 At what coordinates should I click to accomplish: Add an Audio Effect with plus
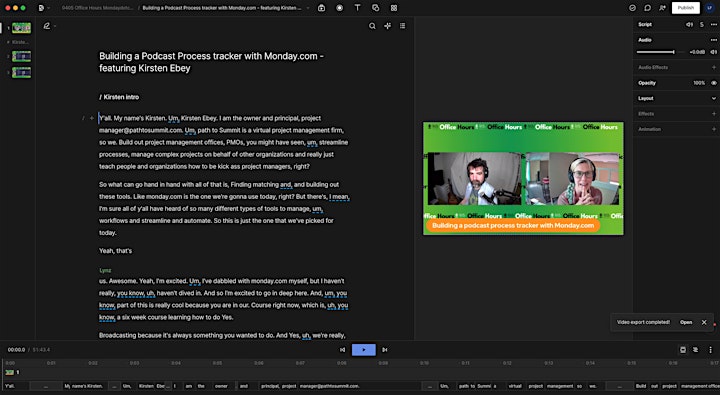coord(714,68)
